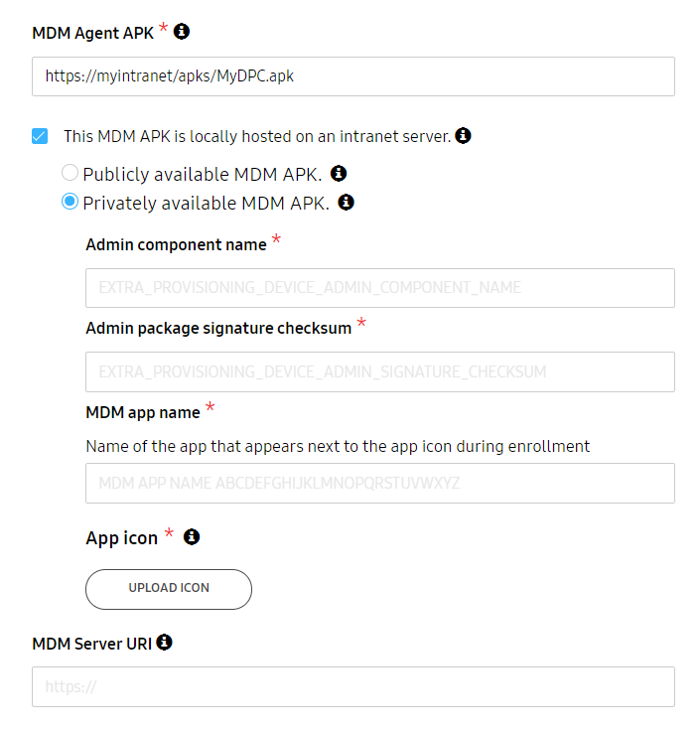
Task: Click the Upload Icon button
Action: 169,589
